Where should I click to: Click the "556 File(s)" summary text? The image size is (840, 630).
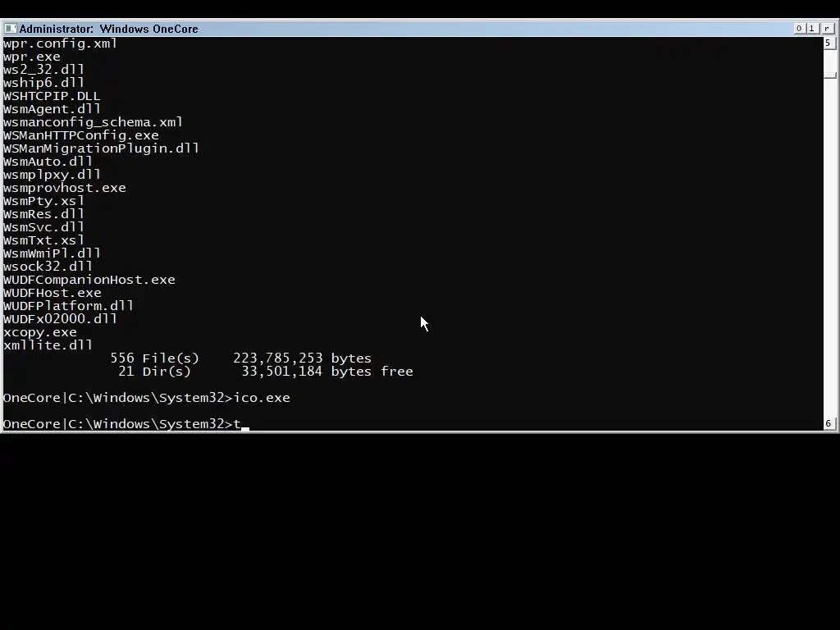[x=154, y=358]
